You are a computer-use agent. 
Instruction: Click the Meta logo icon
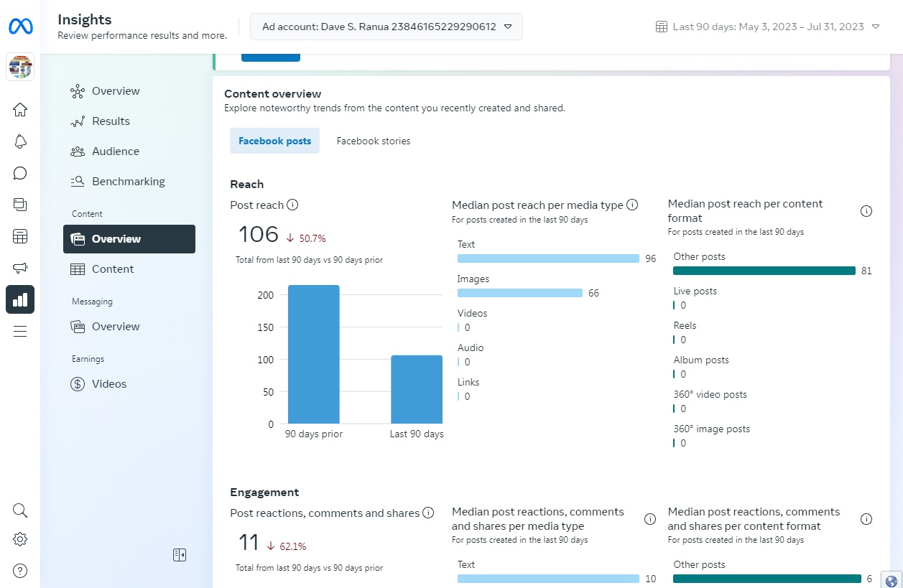20,27
